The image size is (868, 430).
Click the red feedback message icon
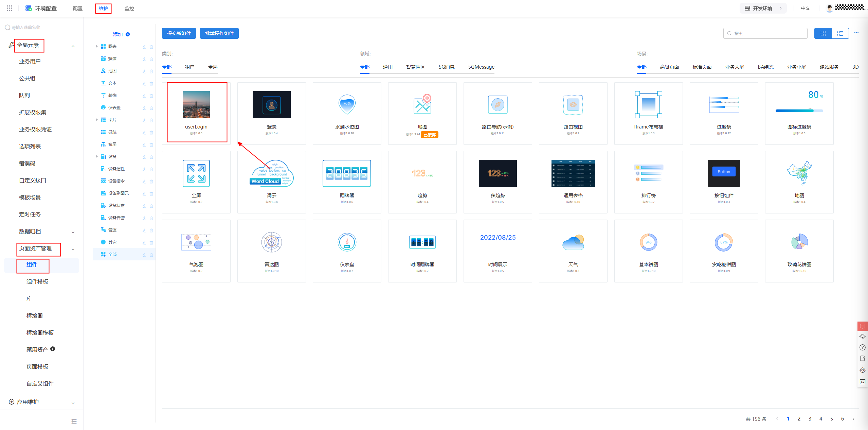point(862,326)
